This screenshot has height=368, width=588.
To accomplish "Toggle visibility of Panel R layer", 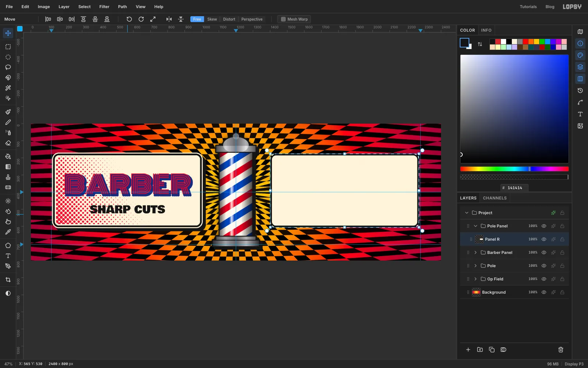I will coord(544,239).
